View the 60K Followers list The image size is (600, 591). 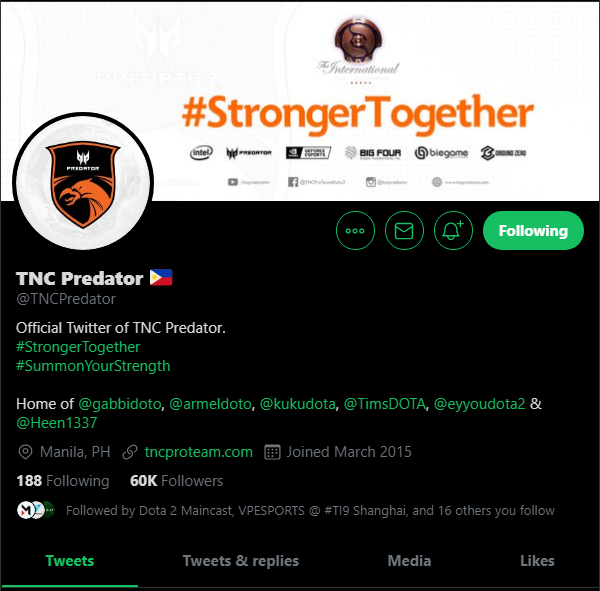(x=176, y=481)
